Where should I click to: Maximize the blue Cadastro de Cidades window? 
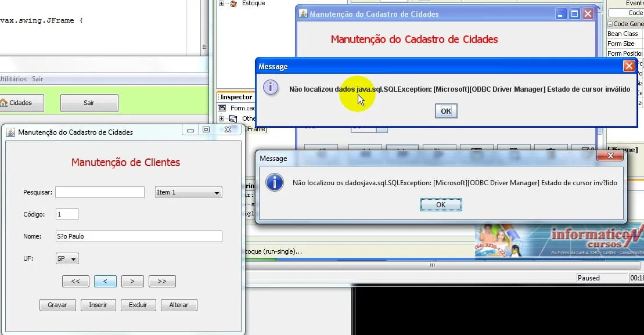pos(574,14)
